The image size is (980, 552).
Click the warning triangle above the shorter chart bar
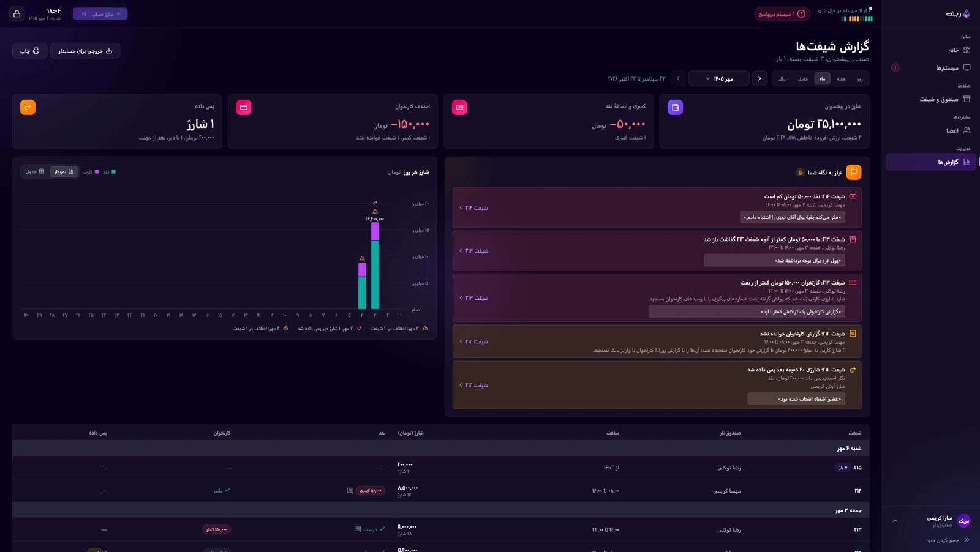coord(362,258)
